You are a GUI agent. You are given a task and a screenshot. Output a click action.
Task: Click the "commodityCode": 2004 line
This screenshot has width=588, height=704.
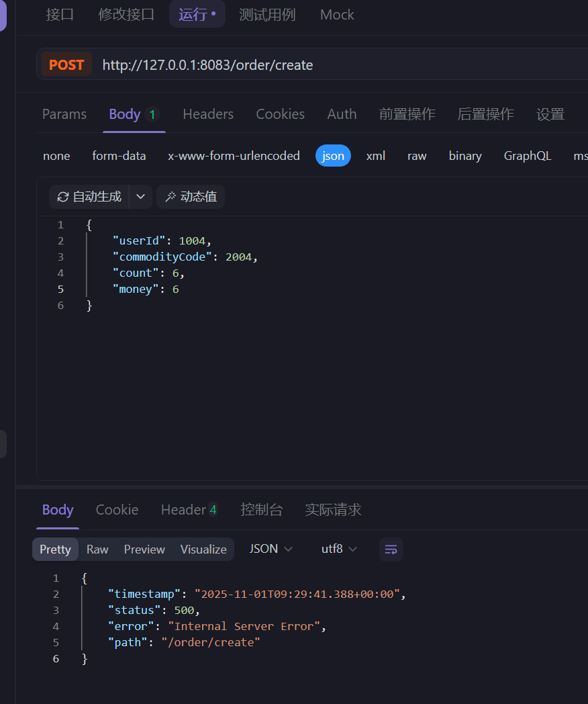pos(185,257)
